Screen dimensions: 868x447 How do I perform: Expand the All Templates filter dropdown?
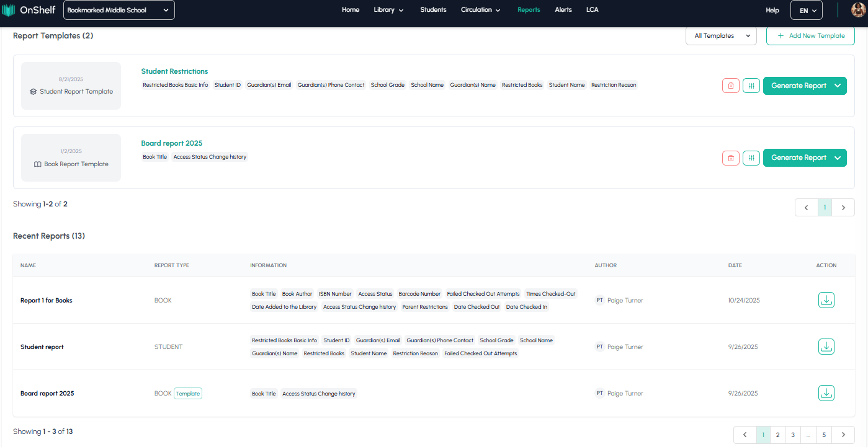point(720,36)
